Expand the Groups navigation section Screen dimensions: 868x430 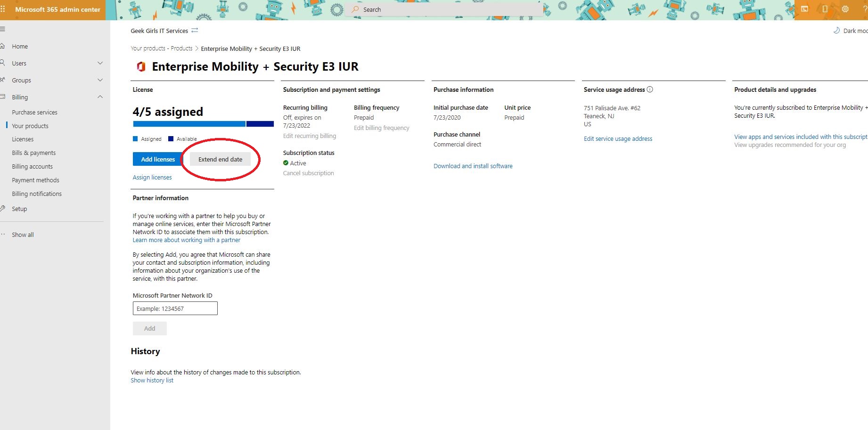click(100, 80)
